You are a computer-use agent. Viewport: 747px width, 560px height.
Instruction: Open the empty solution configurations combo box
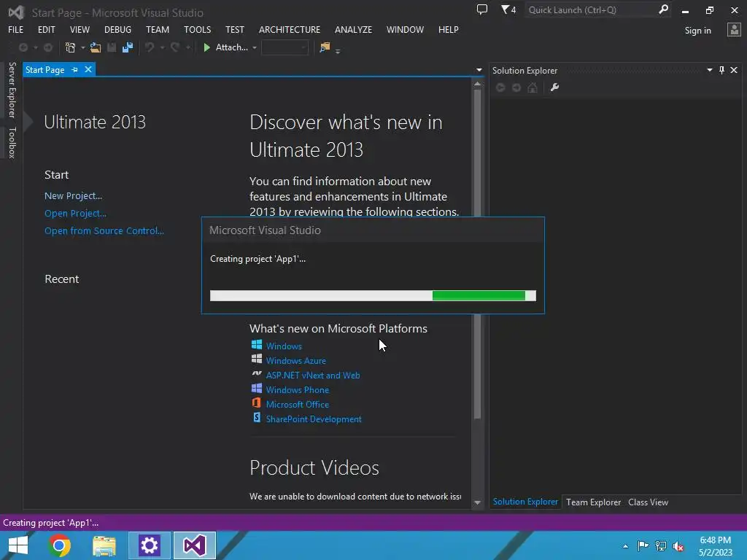click(x=285, y=47)
